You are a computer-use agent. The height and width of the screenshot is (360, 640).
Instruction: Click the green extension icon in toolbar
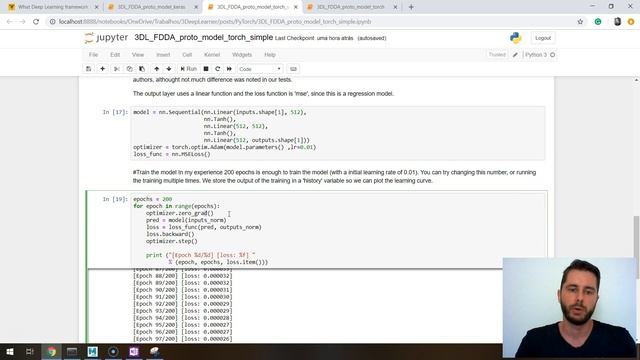tap(598, 22)
